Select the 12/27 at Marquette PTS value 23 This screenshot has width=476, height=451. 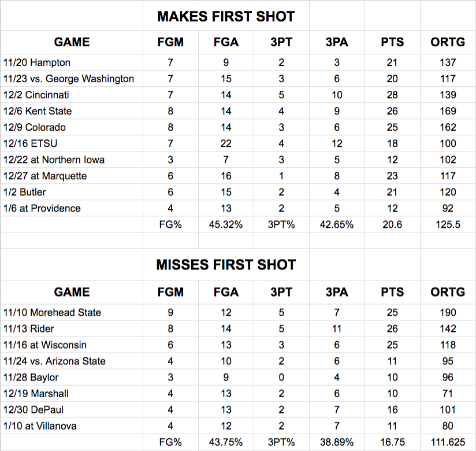[x=392, y=176]
